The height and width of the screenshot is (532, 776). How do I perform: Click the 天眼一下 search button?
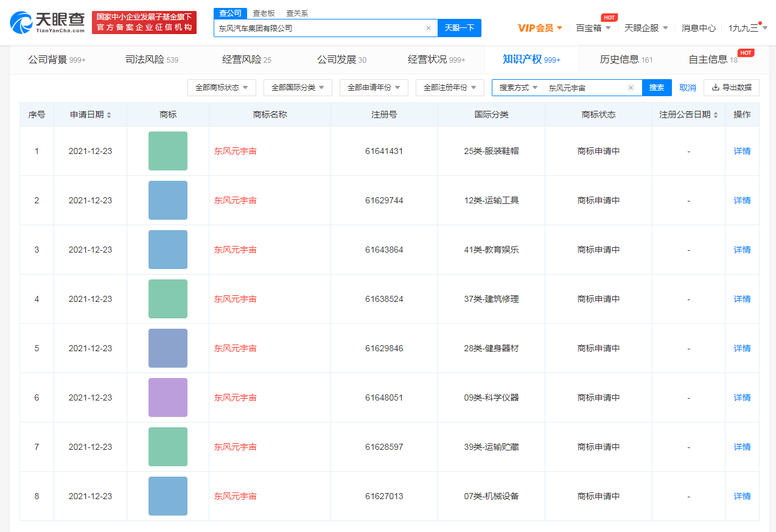coord(460,28)
